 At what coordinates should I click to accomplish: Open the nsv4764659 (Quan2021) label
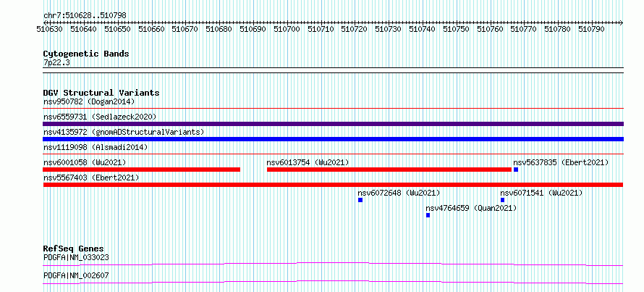pos(471,208)
